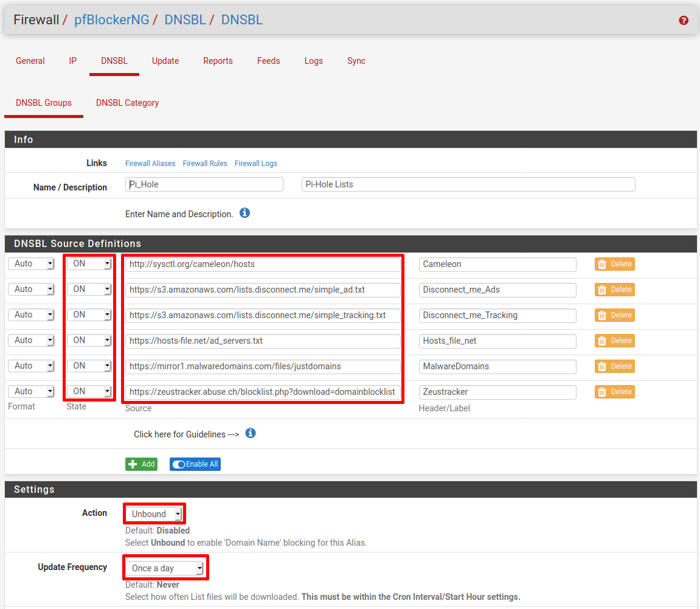
Task: Click the plus icon on the Add button
Action: tap(133, 464)
